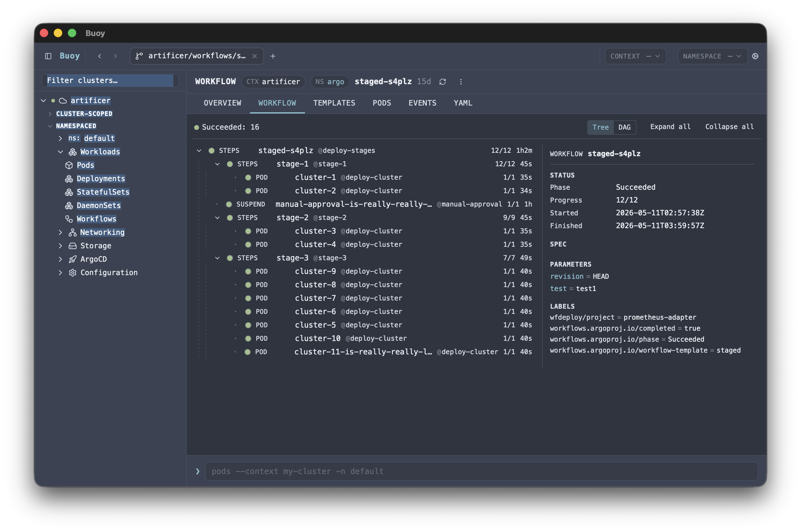The height and width of the screenshot is (532, 801).
Task: Click the Storage drive icon
Action: click(73, 246)
